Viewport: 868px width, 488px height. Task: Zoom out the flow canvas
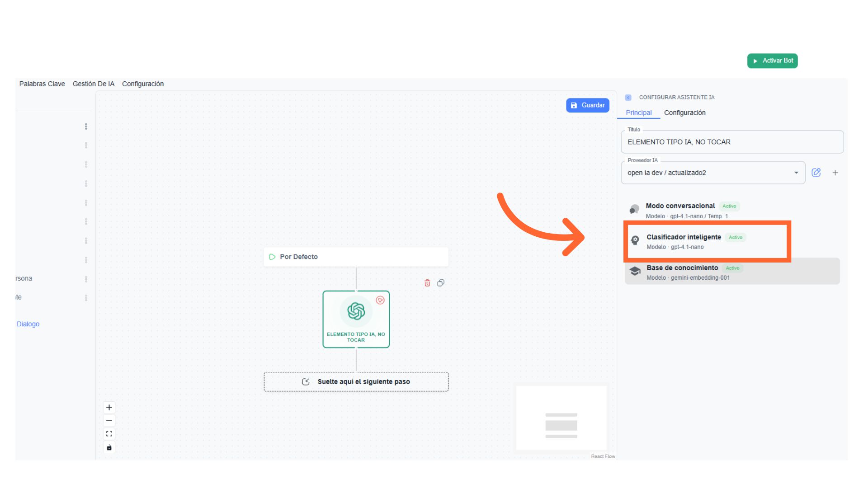(x=109, y=421)
